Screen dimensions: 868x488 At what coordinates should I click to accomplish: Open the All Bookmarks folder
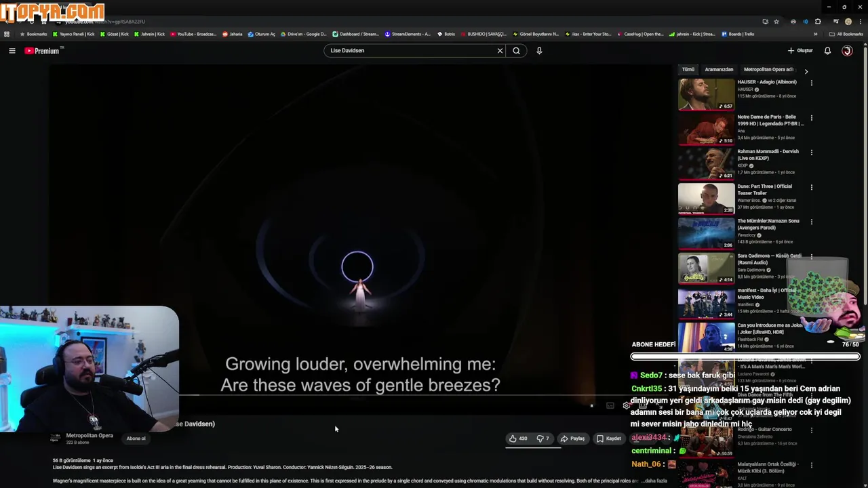click(846, 34)
